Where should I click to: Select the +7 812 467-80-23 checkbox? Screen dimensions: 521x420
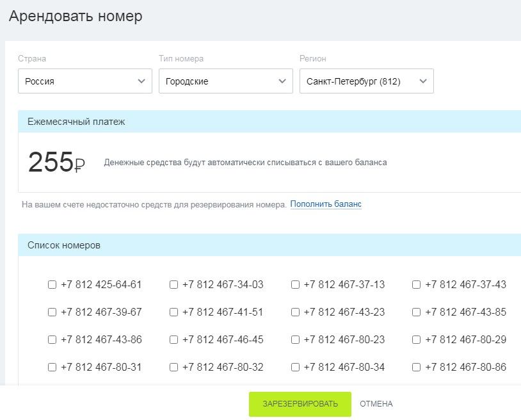(295, 339)
